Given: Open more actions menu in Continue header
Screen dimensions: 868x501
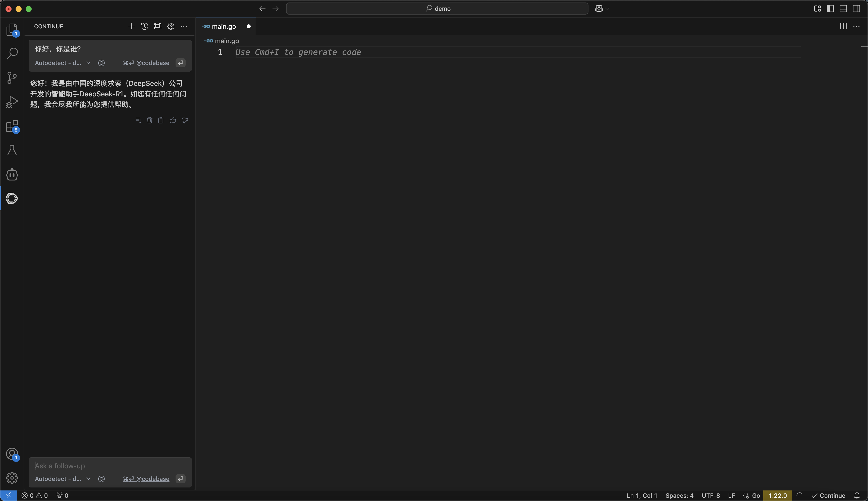Looking at the screenshot, I should [x=184, y=27].
